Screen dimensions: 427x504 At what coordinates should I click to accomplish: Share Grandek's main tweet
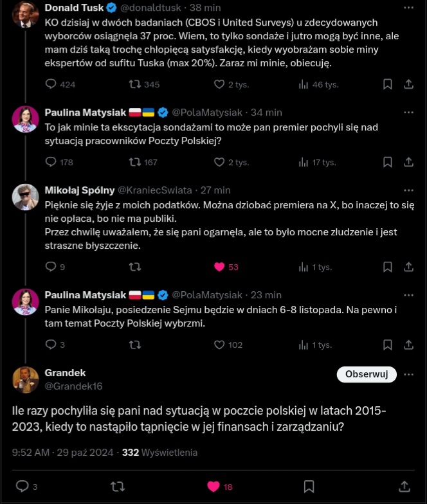click(x=404, y=486)
